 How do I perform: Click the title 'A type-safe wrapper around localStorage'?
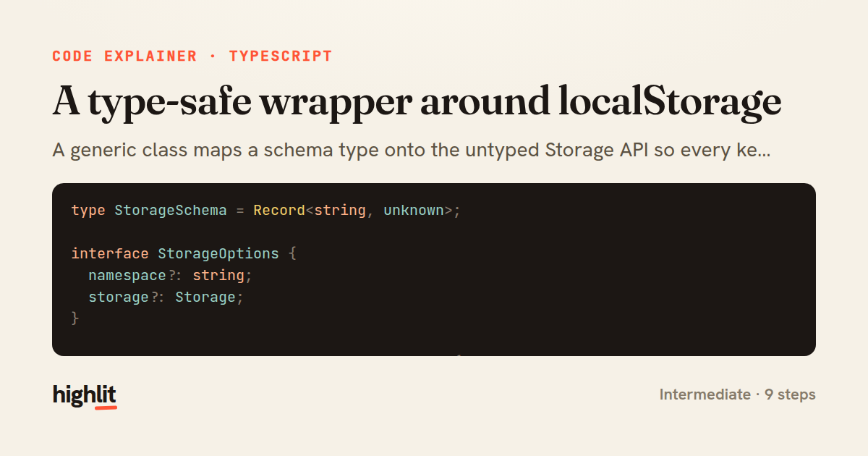coord(417,101)
